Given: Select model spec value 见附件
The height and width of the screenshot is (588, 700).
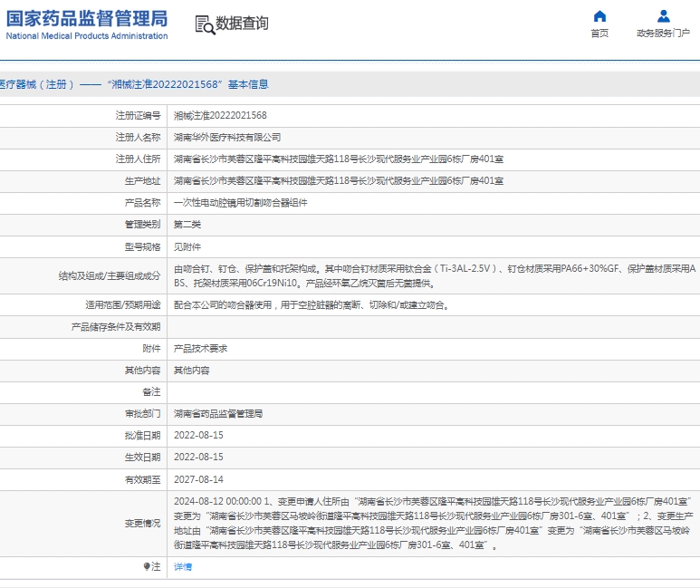Looking at the screenshot, I should [x=187, y=246].
